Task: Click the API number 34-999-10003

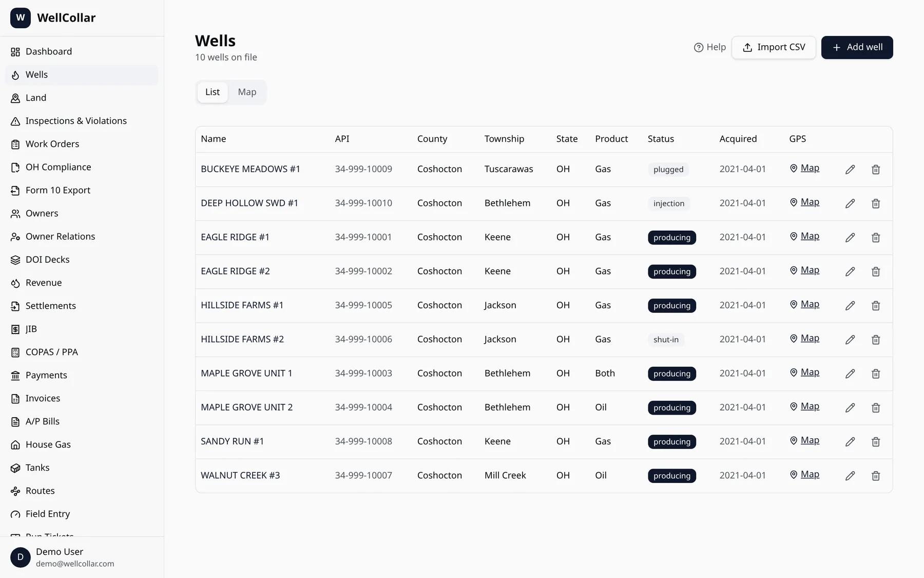Action: [363, 374]
